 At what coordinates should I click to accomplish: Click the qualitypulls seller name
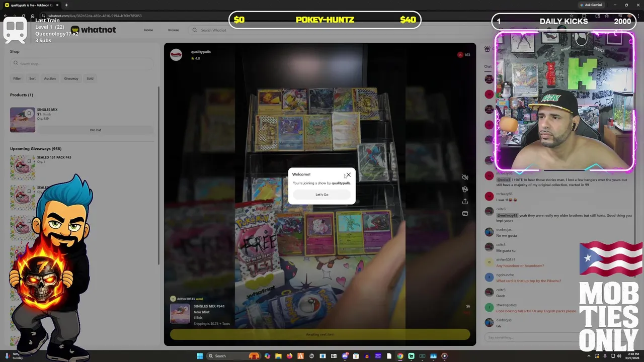pos(201,52)
